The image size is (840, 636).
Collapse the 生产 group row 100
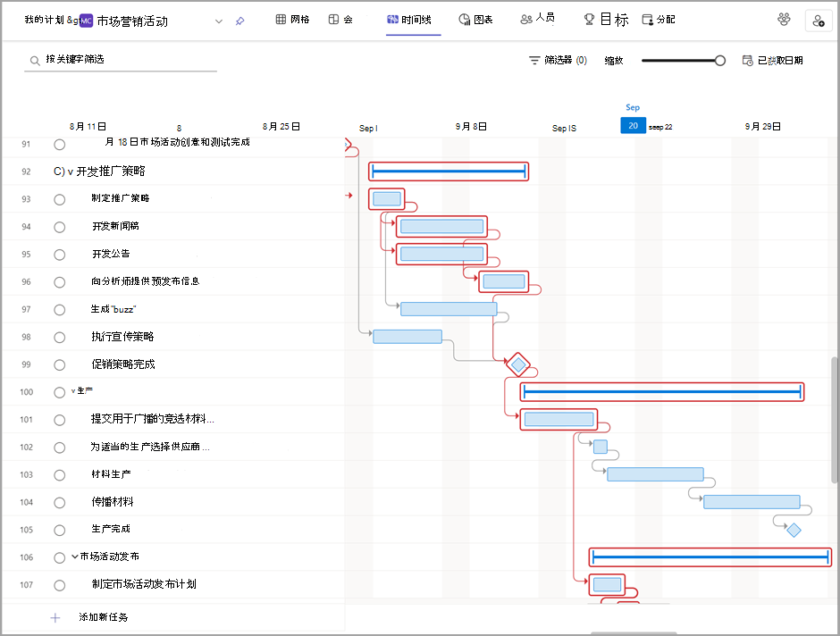point(73,391)
